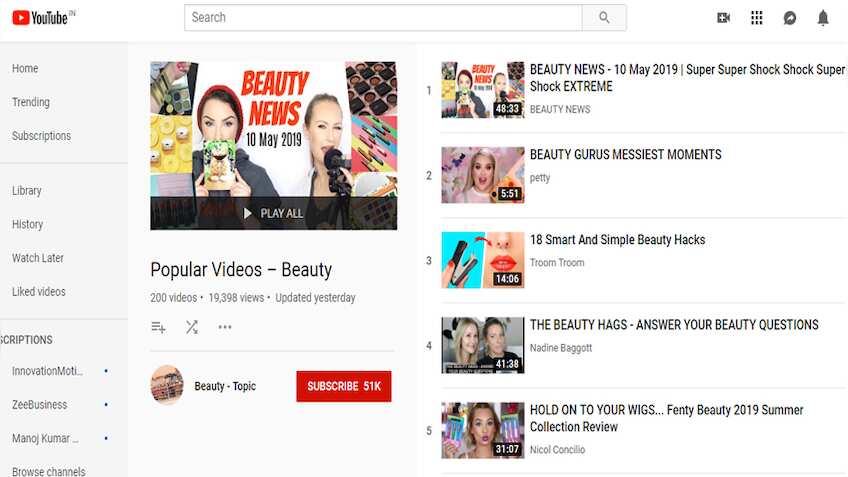Open Watch Later in the sidebar
Screen dimensions: 848x477
pyautogui.click(x=38, y=258)
